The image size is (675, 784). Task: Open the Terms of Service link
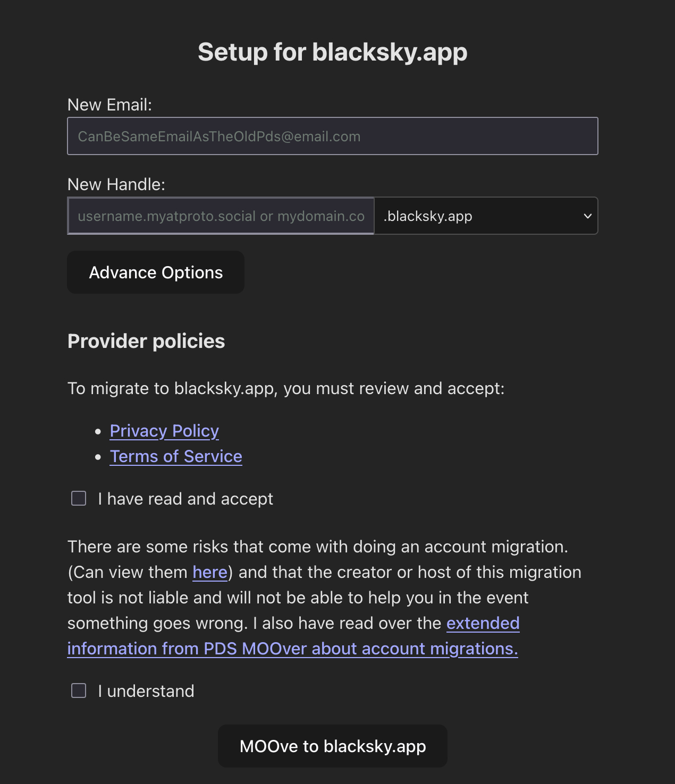pyautogui.click(x=176, y=456)
